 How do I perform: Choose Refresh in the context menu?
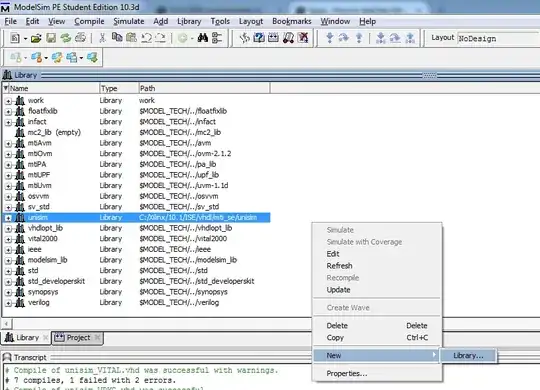tap(377, 266)
